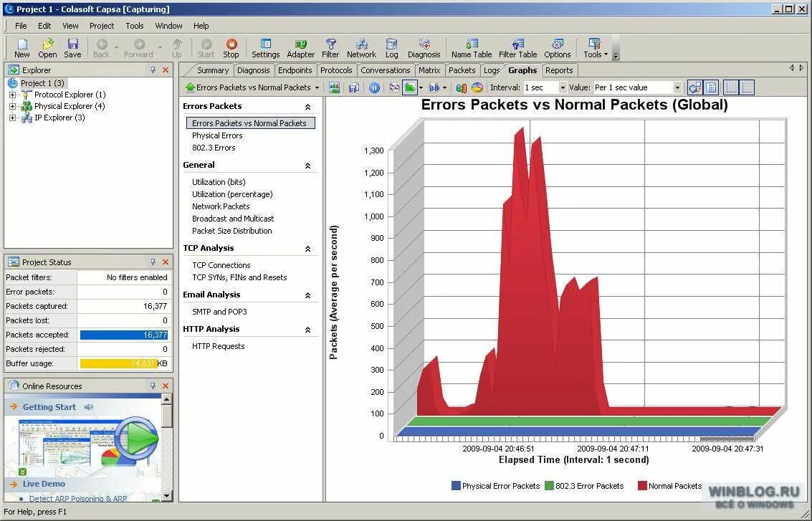Click the area chart style icon
Image resolution: width=812 pixels, height=521 pixels.
click(x=409, y=87)
